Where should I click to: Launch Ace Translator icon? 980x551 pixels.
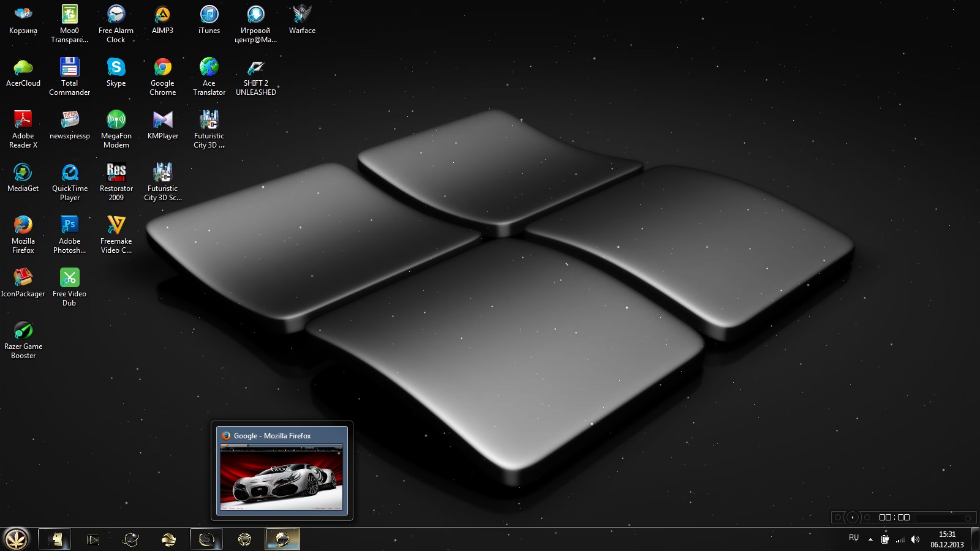point(209,77)
